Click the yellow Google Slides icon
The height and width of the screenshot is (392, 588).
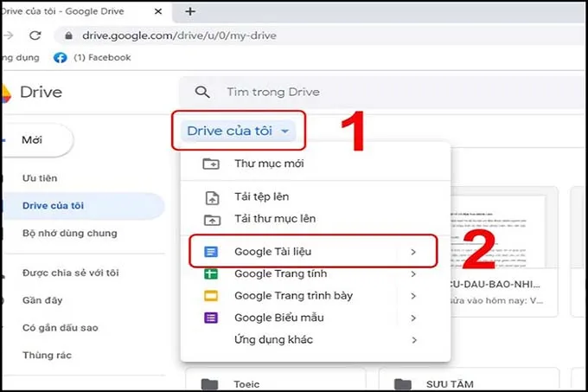(x=211, y=296)
